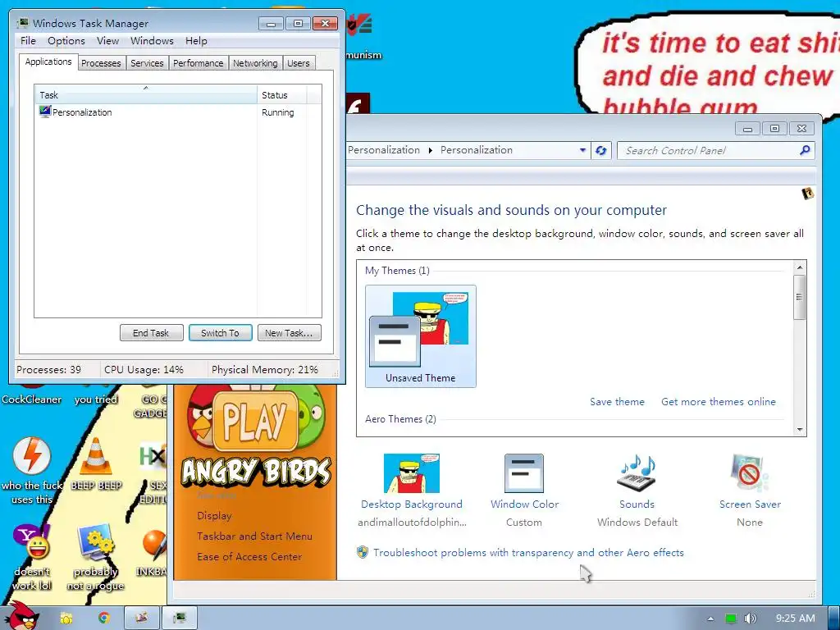Click End Task button
The image size is (840, 630).
coord(151,333)
